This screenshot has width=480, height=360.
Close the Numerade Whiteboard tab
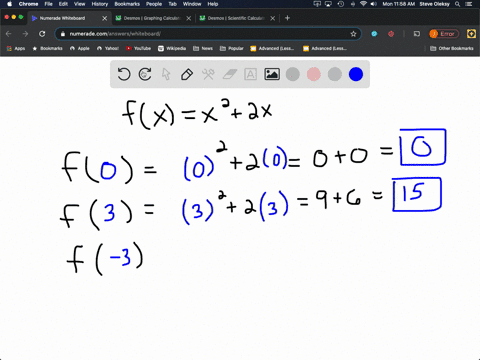(105, 18)
